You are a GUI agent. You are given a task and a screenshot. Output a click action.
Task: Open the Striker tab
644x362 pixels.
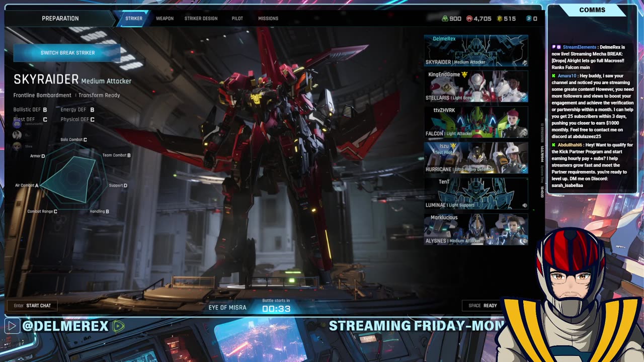tap(134, 19)
